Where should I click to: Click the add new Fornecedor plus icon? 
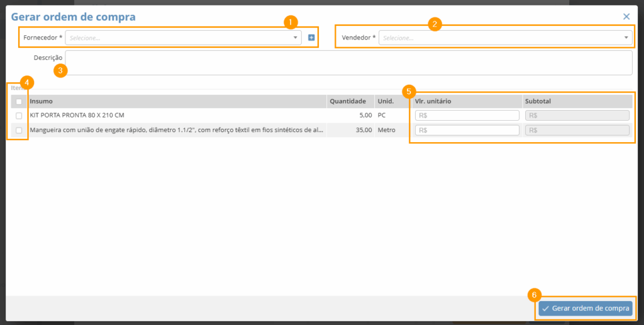pos(311,38)
